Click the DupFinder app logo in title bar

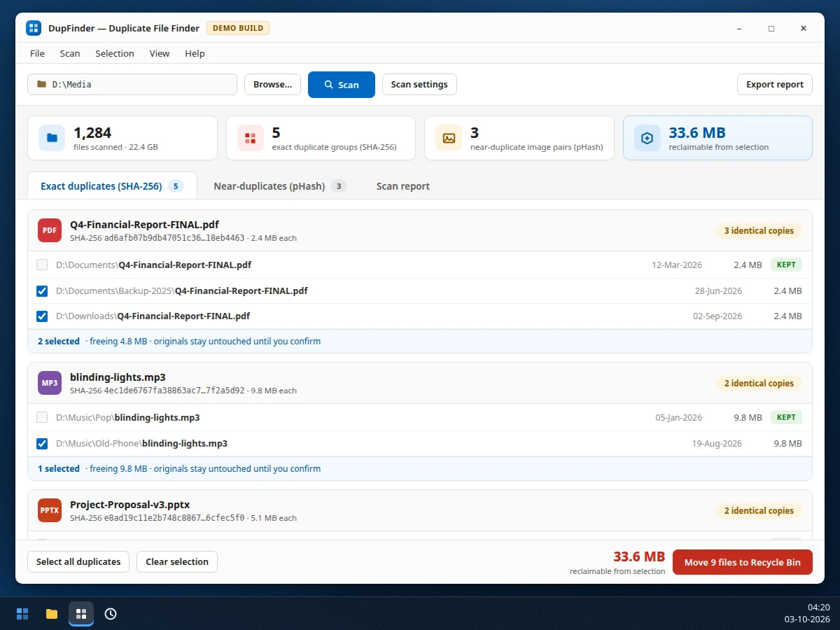(34, 28)
